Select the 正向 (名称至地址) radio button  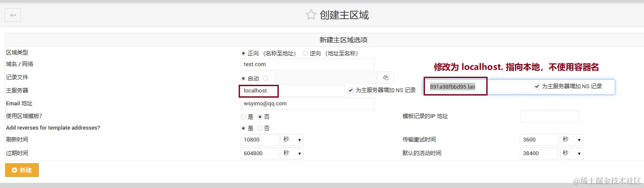243,53
